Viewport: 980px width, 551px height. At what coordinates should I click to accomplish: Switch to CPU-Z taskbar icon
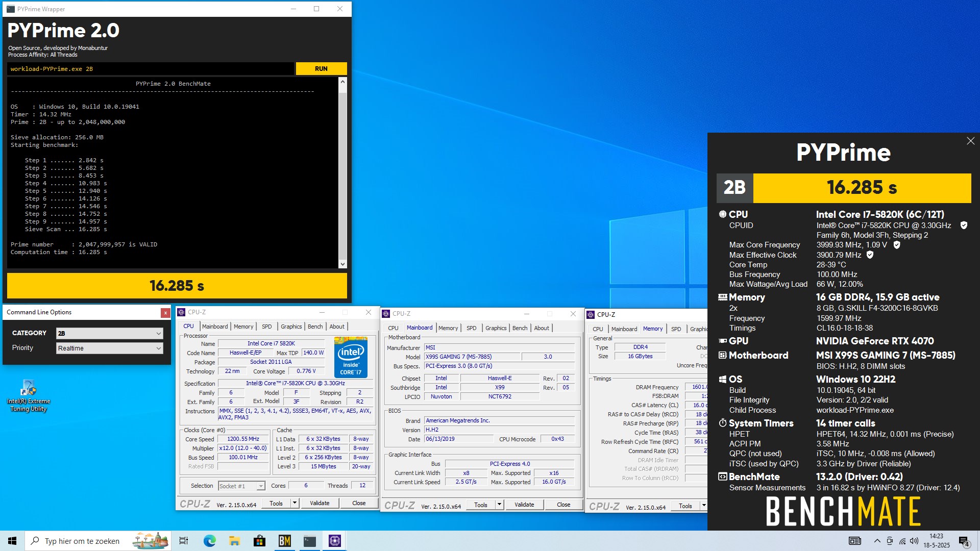(x=335, y=541)
